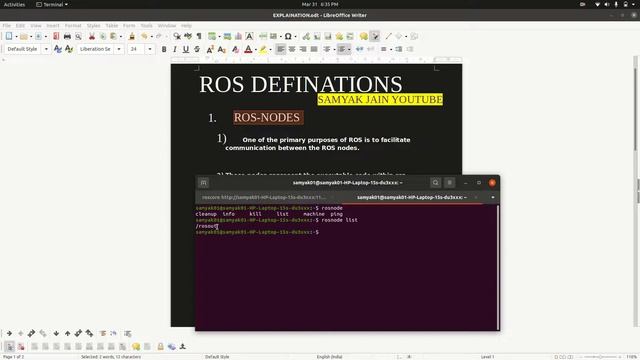Click the Font Size input field
640x360 pixels.
[137, 49]
